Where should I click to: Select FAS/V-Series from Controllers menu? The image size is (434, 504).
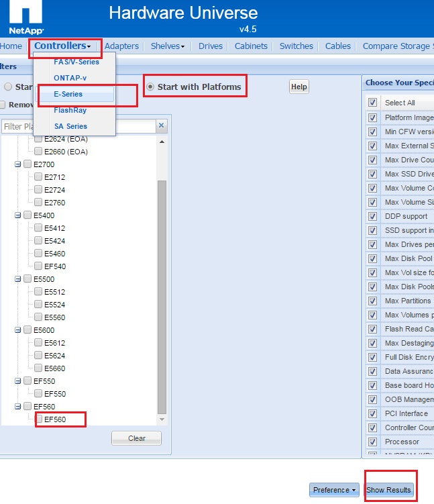click(76, 62)
